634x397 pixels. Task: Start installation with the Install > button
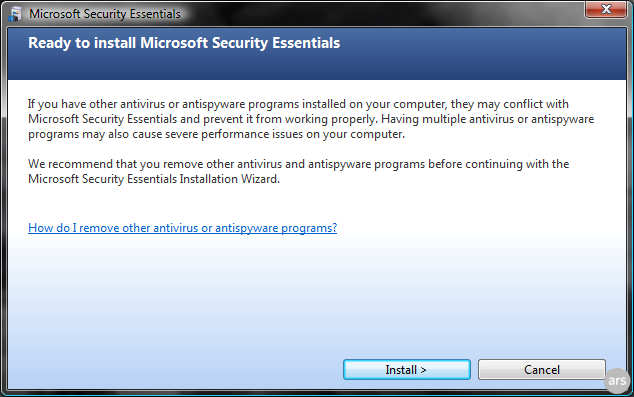[x=407, y=370]
